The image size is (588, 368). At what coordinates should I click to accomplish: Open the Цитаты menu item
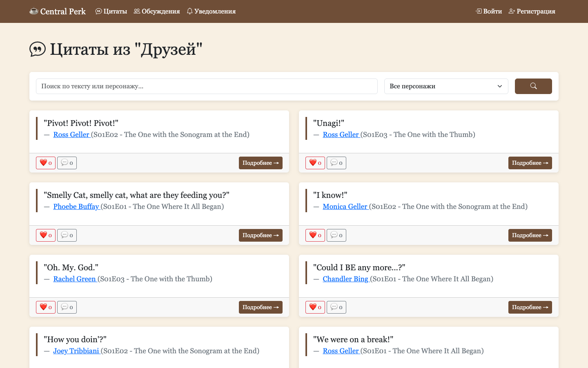pyautogui.click(x=111, y=11)
